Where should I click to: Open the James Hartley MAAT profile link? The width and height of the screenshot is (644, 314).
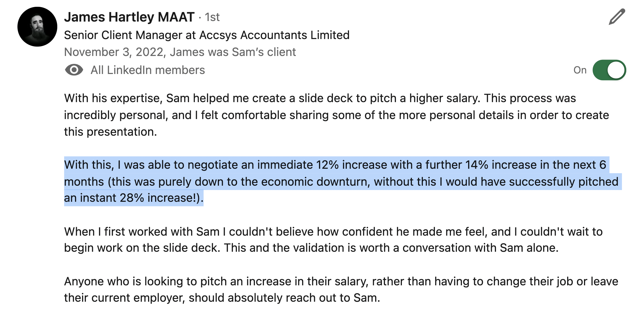click(x=129, y=17)
